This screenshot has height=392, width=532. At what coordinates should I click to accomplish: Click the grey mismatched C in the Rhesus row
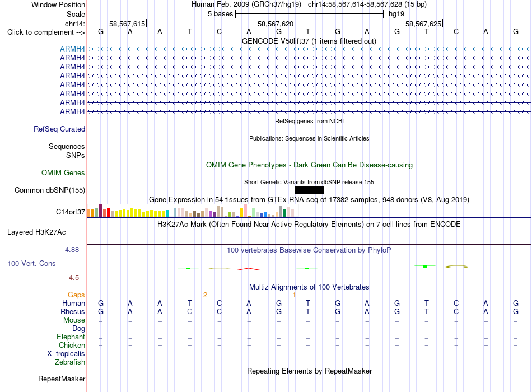190,311
